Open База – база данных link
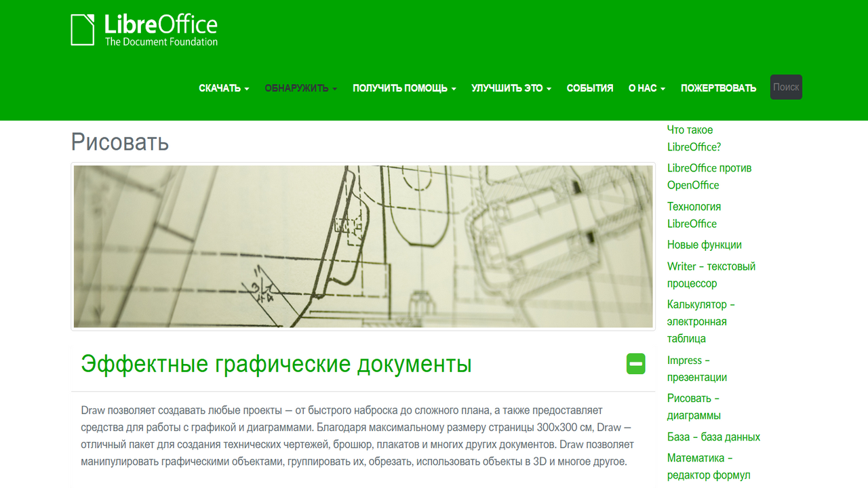Screen dimensions: 868x488 coord(713,437)
